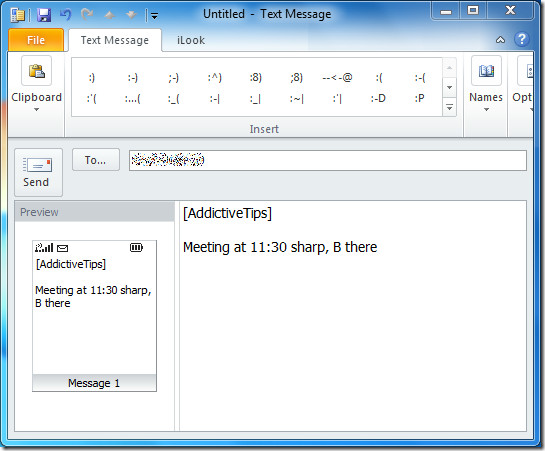This screenshot has height=451, width=545.
Task: Insert the :) smiley emoticon
Action: [x=91, y=77]
